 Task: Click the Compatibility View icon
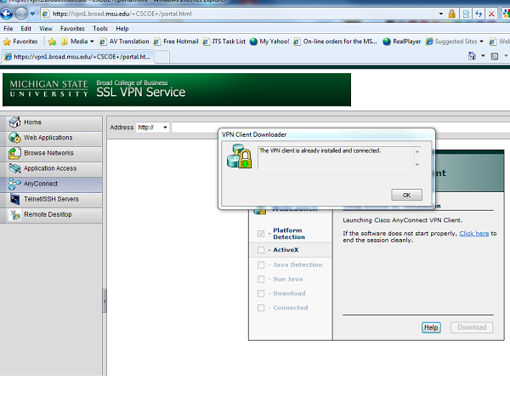466,14
